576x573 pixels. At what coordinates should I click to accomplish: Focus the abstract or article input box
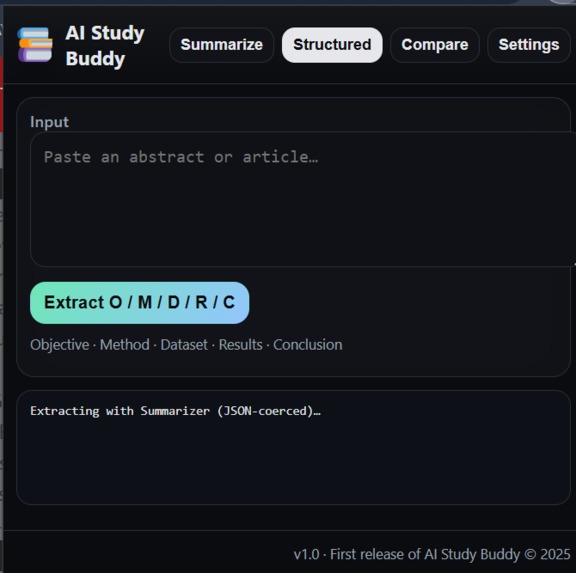303,199
